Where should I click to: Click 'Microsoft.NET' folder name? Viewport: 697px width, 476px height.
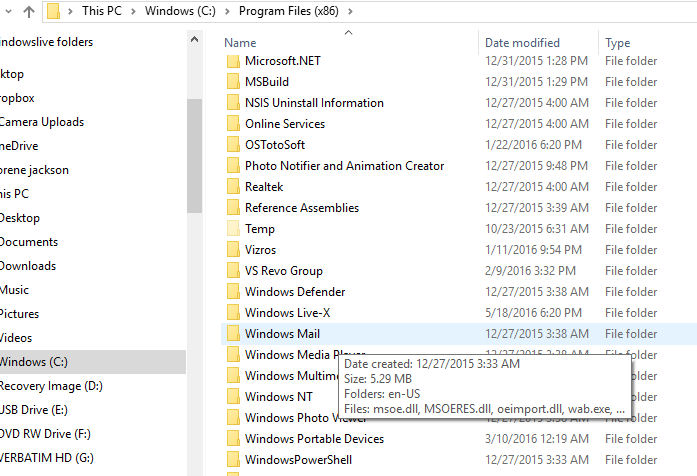(283, 61)
